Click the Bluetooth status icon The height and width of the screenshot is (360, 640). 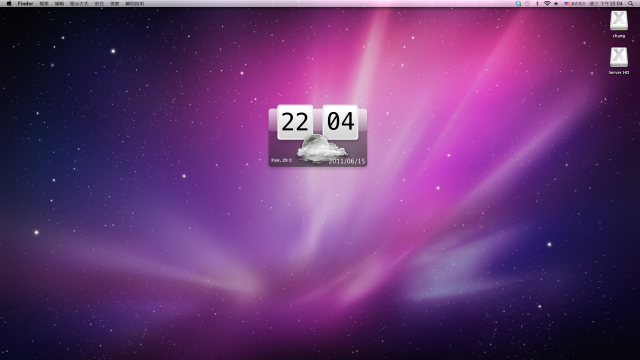[x=537, y=3]
